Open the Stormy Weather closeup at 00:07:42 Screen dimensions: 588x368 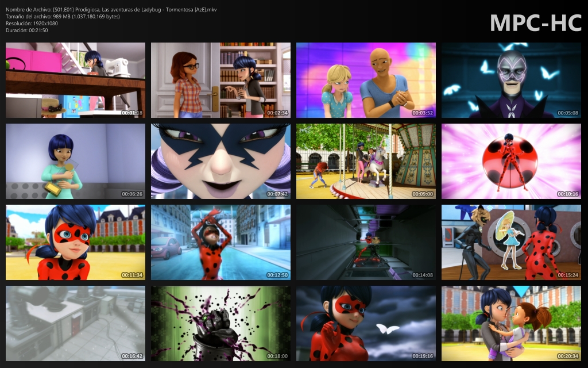(x=220, y=161)
